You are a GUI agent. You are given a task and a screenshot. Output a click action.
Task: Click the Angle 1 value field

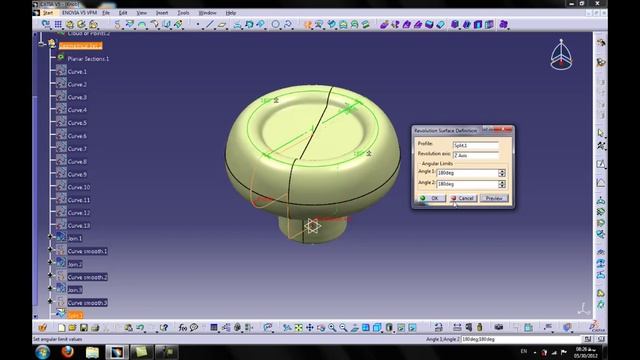click(467, 173)
